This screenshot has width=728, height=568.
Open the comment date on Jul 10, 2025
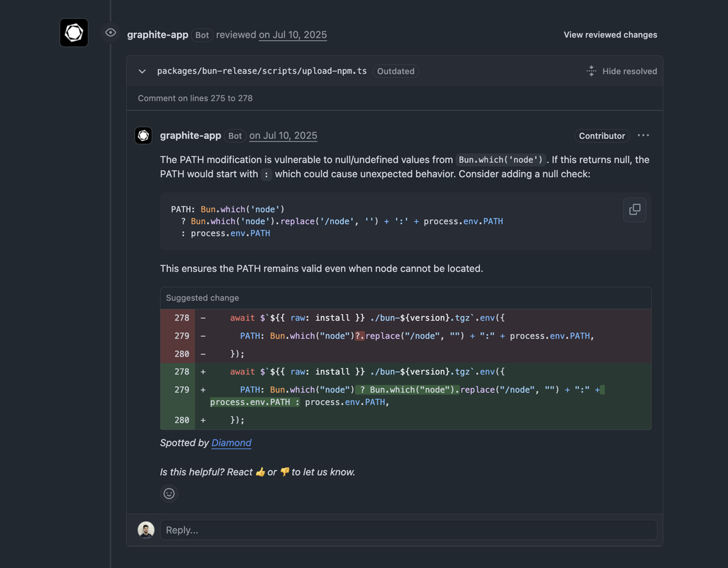click(x=283, y=136)
